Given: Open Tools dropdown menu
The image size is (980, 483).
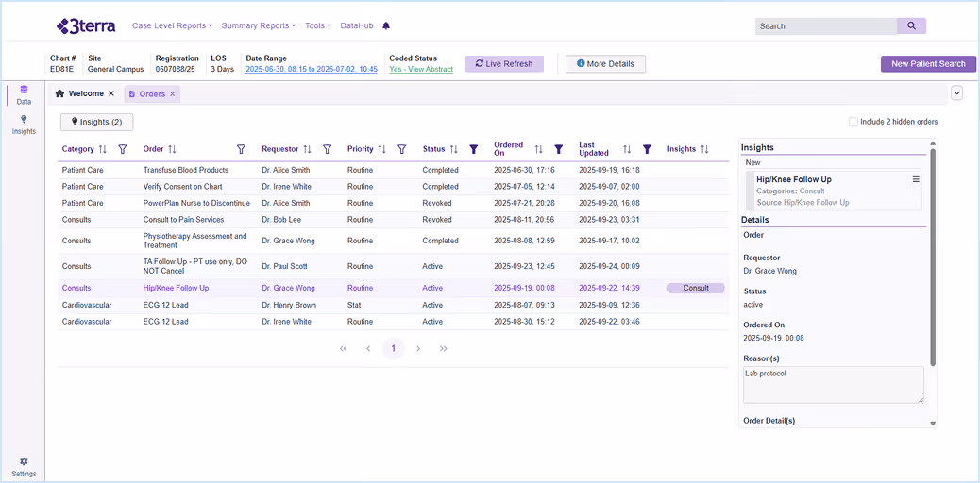Looking at the screenshot, I should coord(318,25).
